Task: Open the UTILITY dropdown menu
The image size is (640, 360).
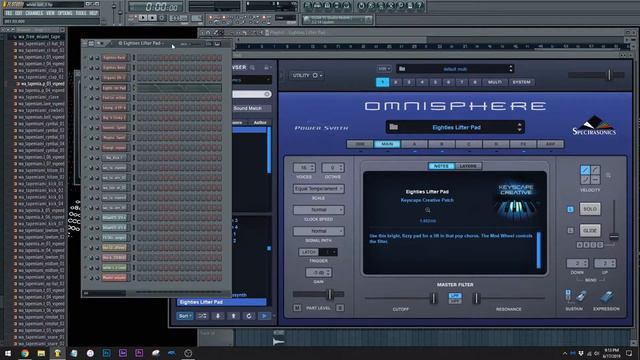Action: [x=307, y=76]
